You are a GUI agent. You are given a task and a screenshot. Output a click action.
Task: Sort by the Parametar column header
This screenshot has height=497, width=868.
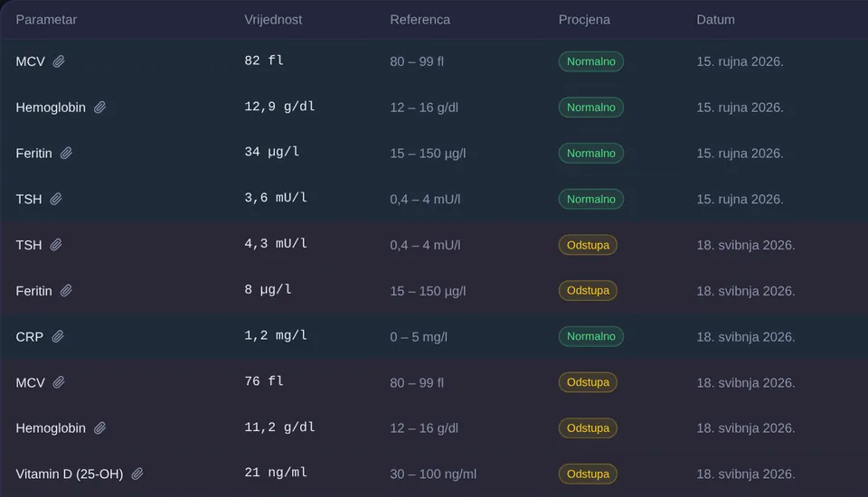point(46,20)
